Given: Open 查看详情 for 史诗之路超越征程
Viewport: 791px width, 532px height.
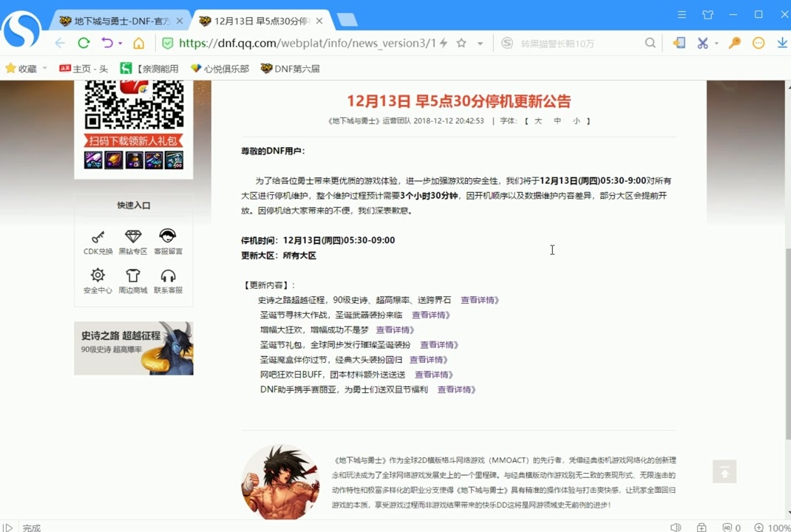Looking at the screenshot, I should pos(479,300).
